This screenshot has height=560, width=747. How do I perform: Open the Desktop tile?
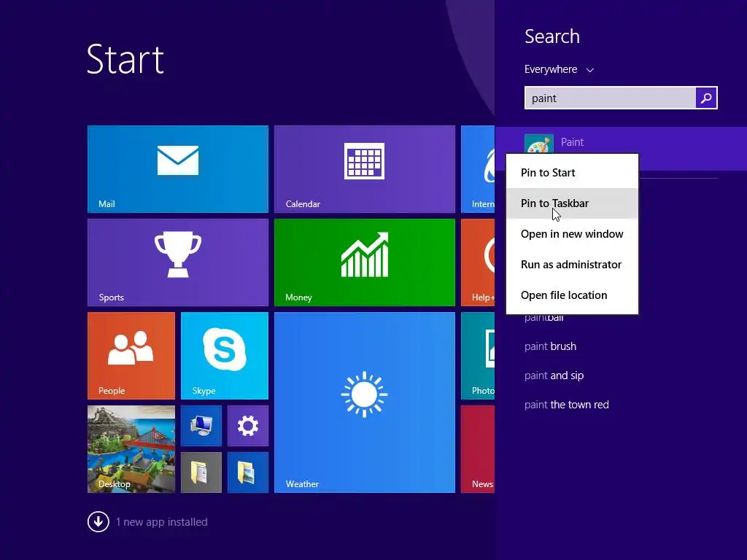pos(131,449)
